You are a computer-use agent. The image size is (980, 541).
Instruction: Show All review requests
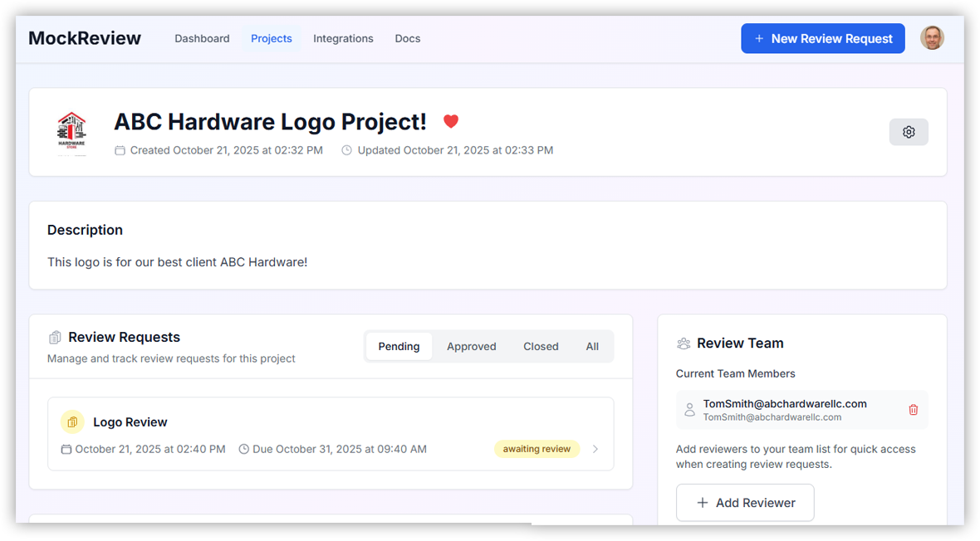592,347
